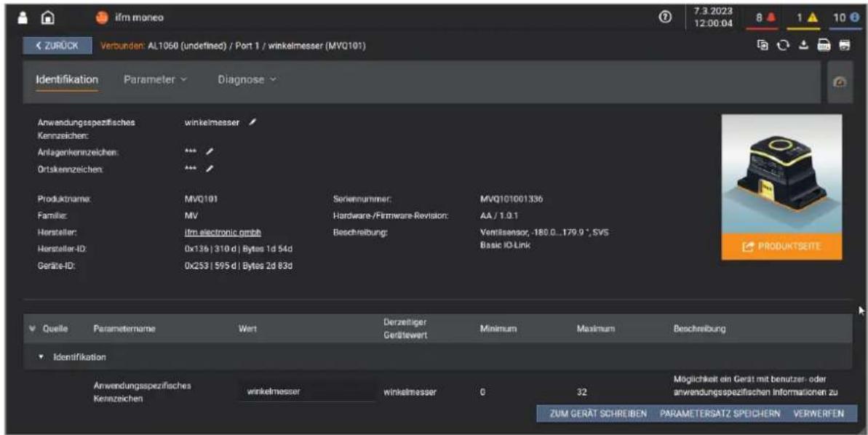The width and height of the screenshot is (868, 435).
Task: Toggle the Quelle column expand arrow
Action: pyautogui.click(x=32, y=329)
